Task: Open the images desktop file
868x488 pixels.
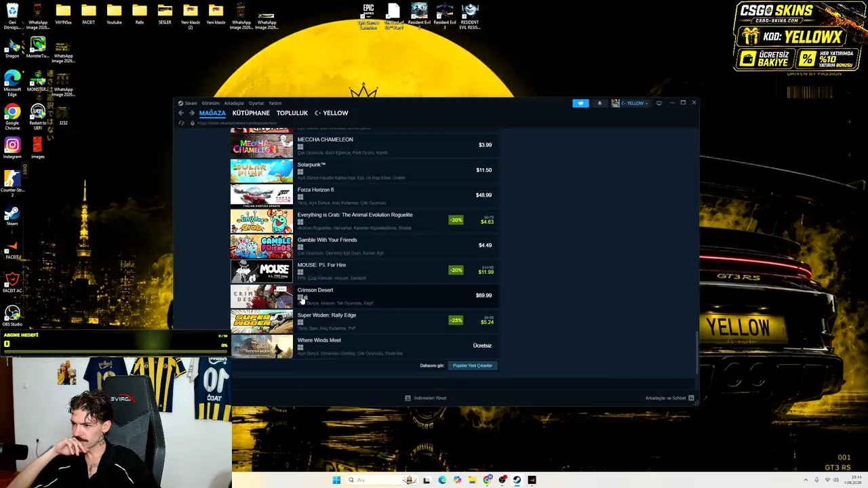Action: pyautogui.click(x=37, y=148)
